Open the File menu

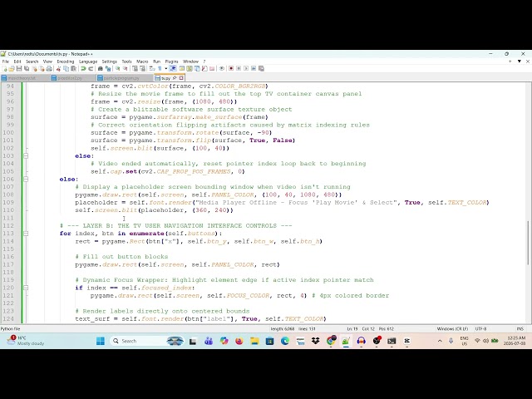[6, 62]
